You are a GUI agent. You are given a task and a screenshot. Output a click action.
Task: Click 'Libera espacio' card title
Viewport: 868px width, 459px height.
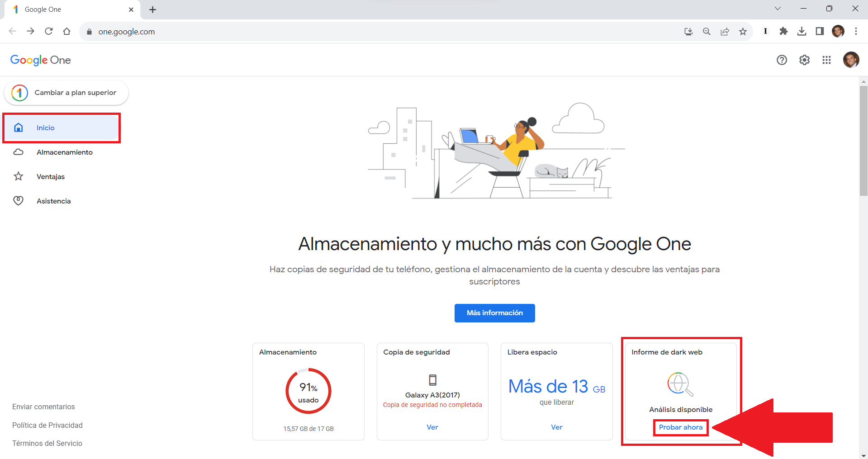[532, 352]
